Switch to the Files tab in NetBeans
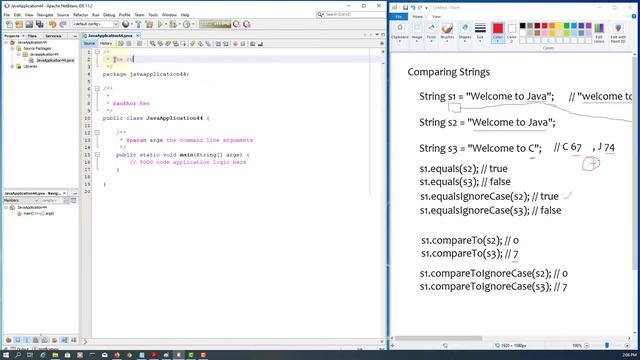640x360 pixels. (x=32, y=36)
